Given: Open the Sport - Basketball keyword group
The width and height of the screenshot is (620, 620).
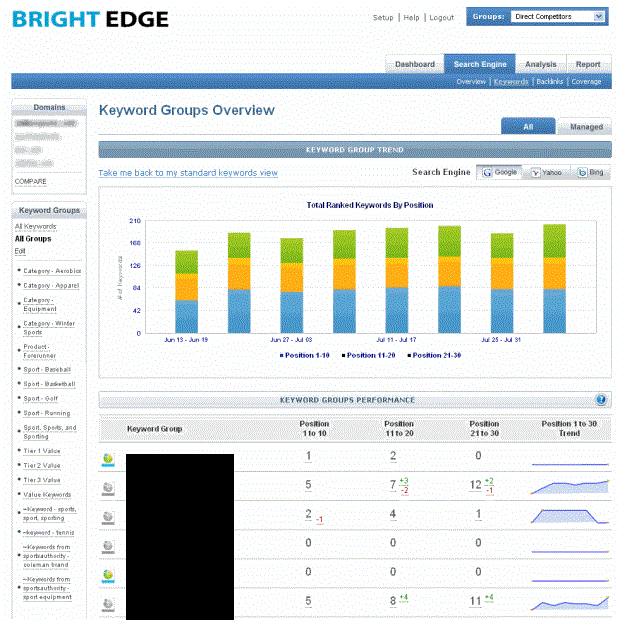Looking at the screenshot, I should point(49,384).
